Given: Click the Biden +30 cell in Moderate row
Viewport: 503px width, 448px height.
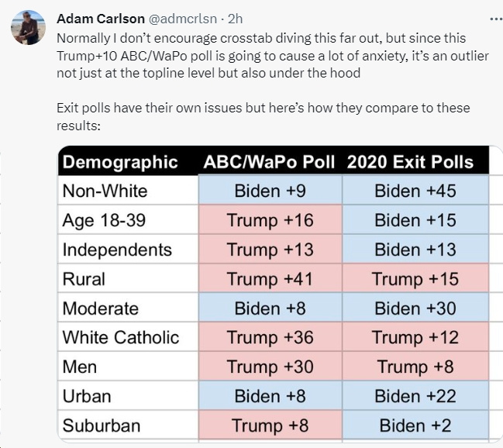Looking at the screenshot, I should [415, 308].
